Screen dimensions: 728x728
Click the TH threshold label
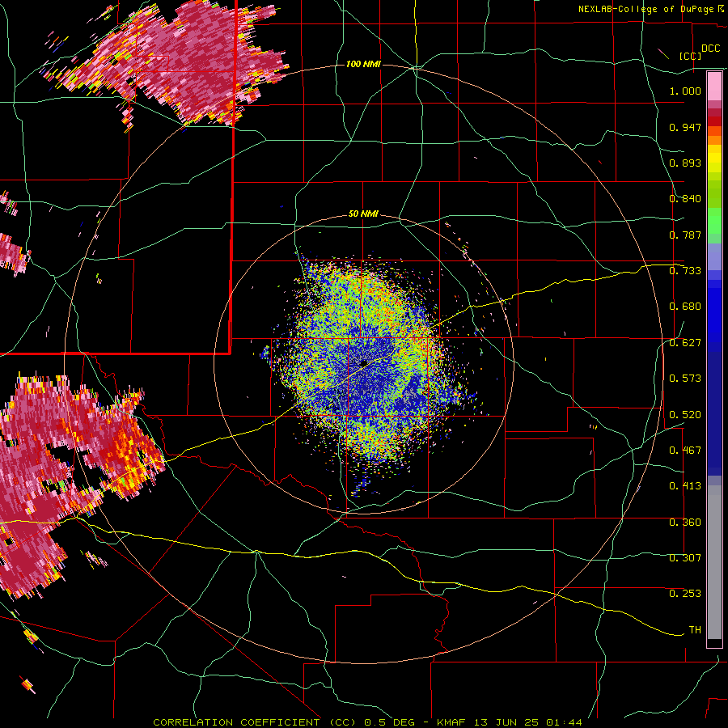pos(695,630)
